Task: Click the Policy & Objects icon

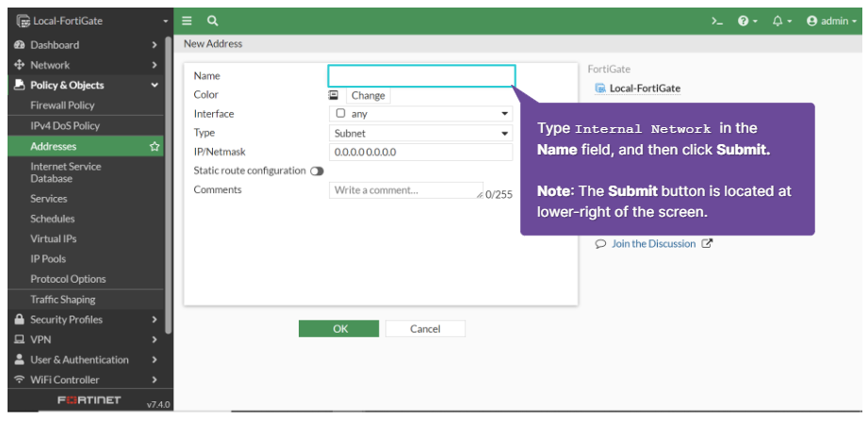Action: [20, 85]
